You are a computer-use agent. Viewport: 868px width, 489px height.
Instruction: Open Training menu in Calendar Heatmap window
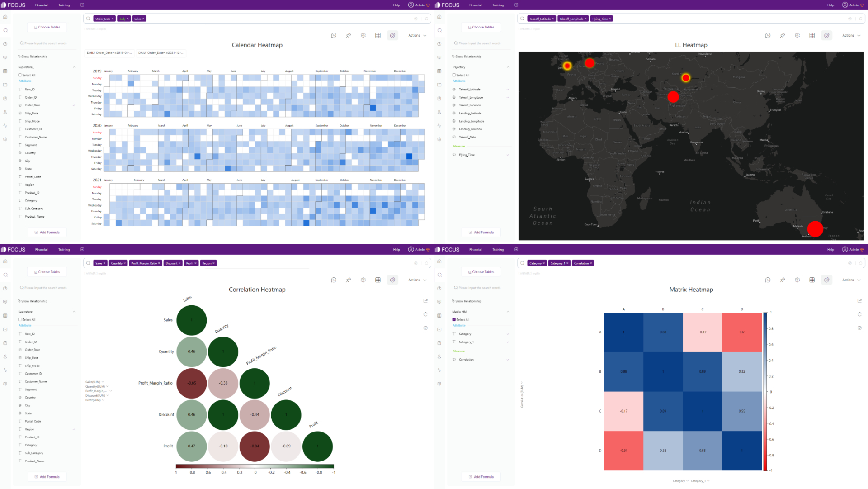(64, 5)
